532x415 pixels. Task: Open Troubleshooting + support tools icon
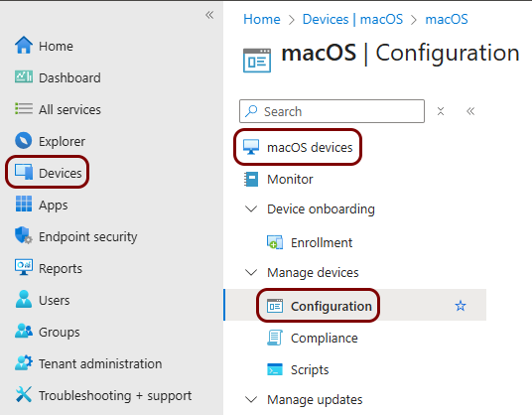[x=24, y=394]
